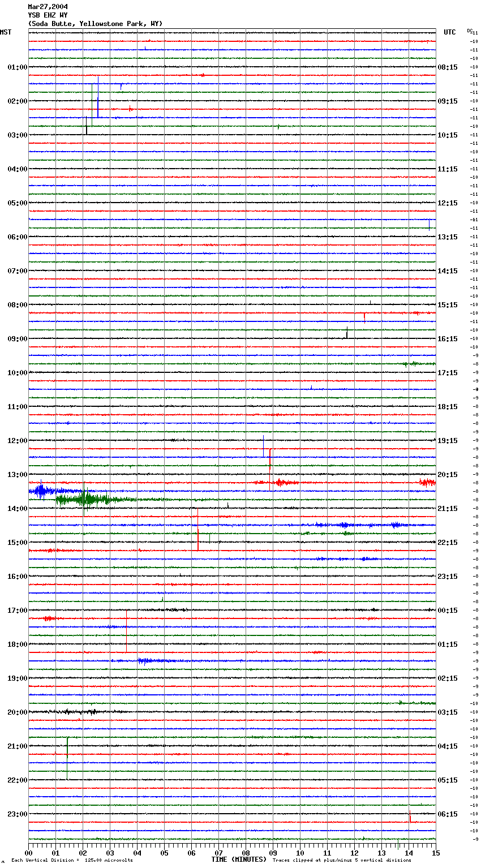Select the 02:00 MST time label

coord(18,101)
